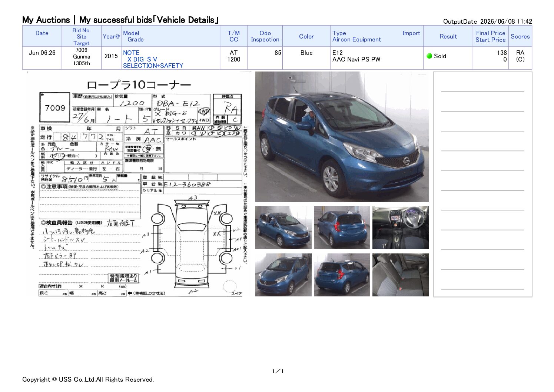
Task: Click the T/M CC column header
Action: pyautogui.click(x=233, y=36)
